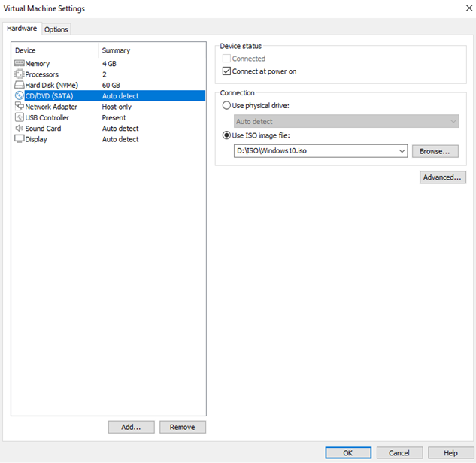This screenshot has width=476, height=463.
Task: Click the Processors chip icon
Action: [19, 74]
